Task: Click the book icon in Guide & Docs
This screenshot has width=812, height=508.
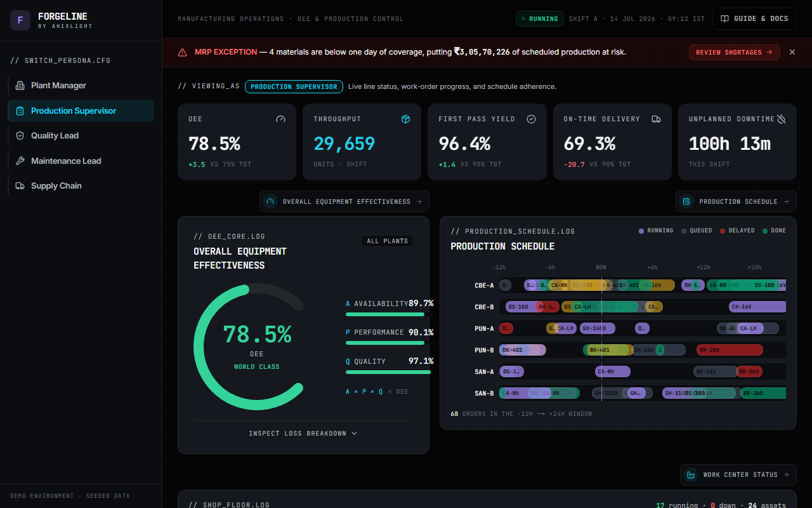Action: (724, 18)
